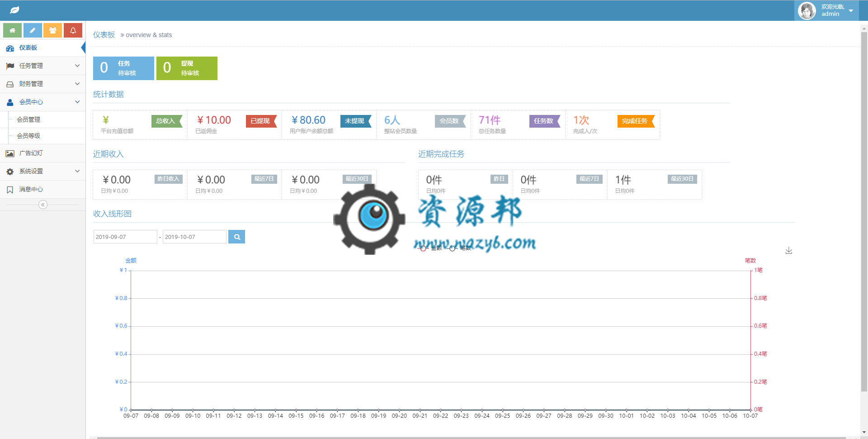Click the chart download icon

tap(789, 250)
